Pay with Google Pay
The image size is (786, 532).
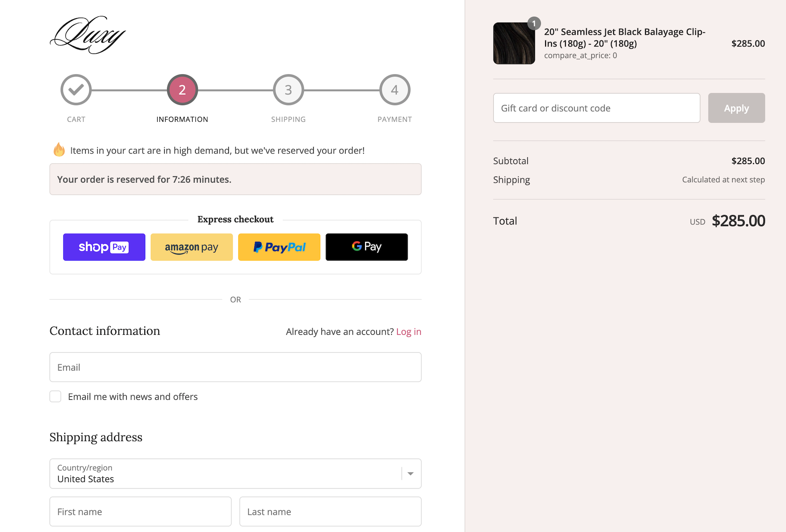click(367, 247)
